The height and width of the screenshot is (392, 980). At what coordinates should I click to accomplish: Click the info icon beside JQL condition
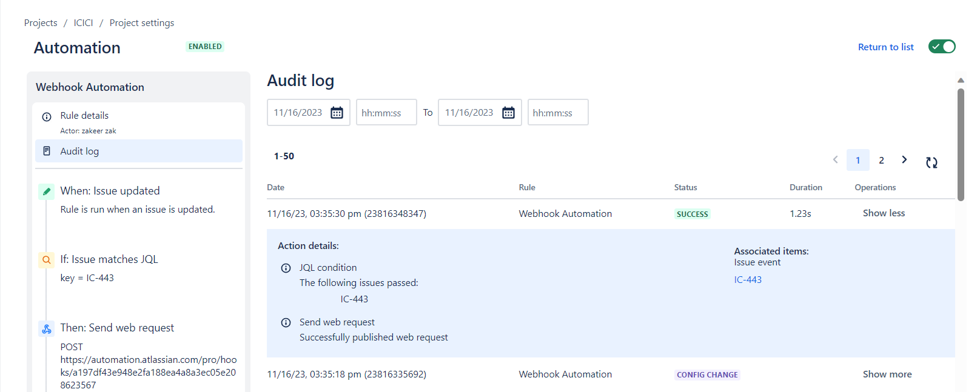tap(286, 268)
